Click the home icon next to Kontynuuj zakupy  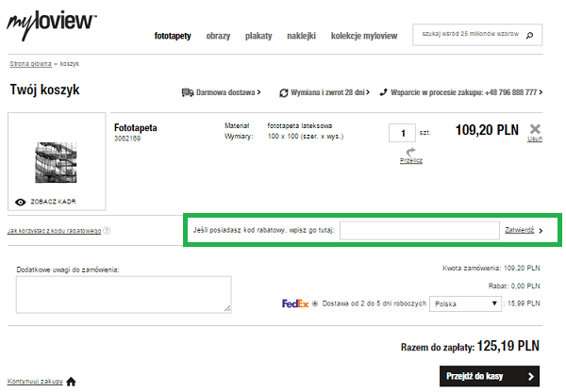tap(71, 381)
